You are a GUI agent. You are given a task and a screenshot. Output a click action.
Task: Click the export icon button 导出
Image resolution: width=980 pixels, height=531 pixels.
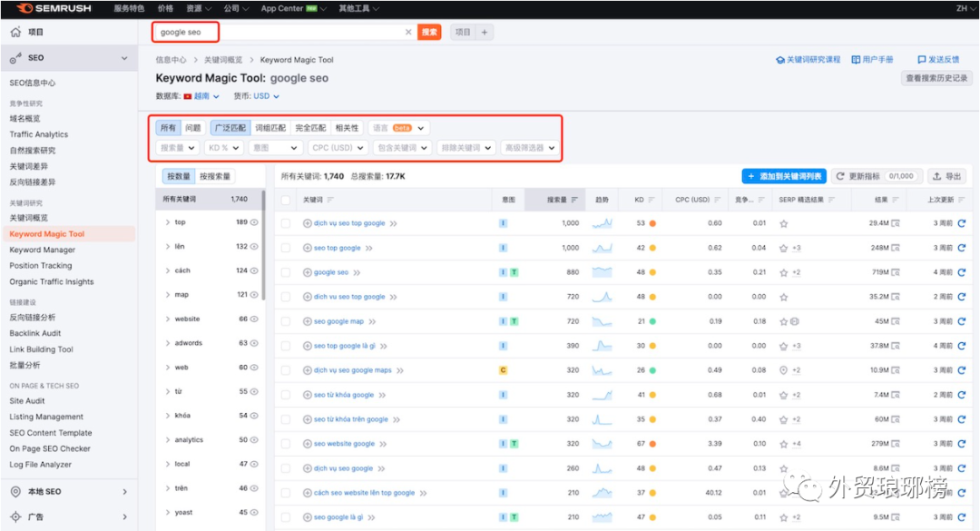pyautogui.click(x=946, y=176)
